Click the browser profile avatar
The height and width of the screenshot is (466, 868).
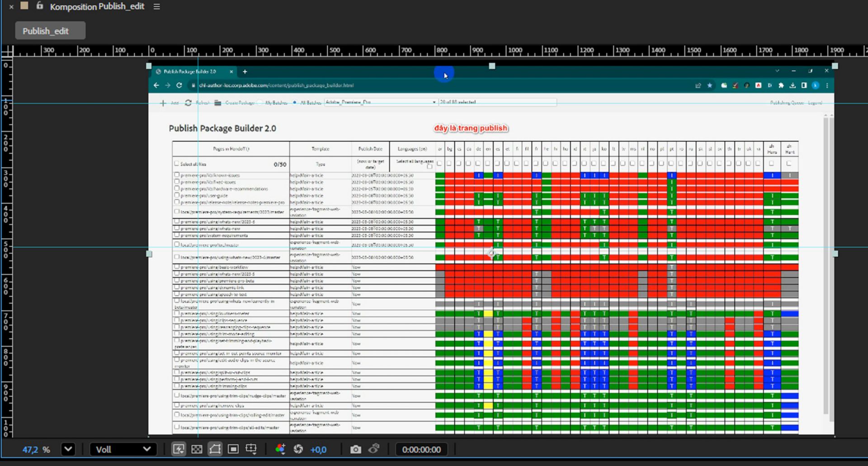tap(816, 85)
